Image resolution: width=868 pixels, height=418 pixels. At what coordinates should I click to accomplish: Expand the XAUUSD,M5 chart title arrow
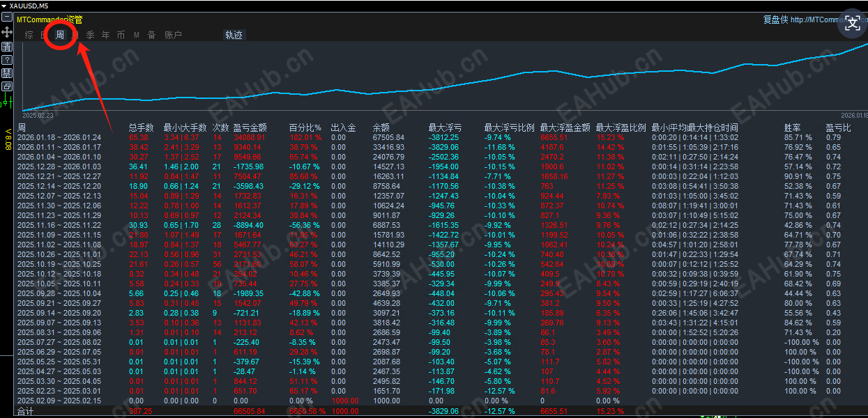[x=4, y=6]
